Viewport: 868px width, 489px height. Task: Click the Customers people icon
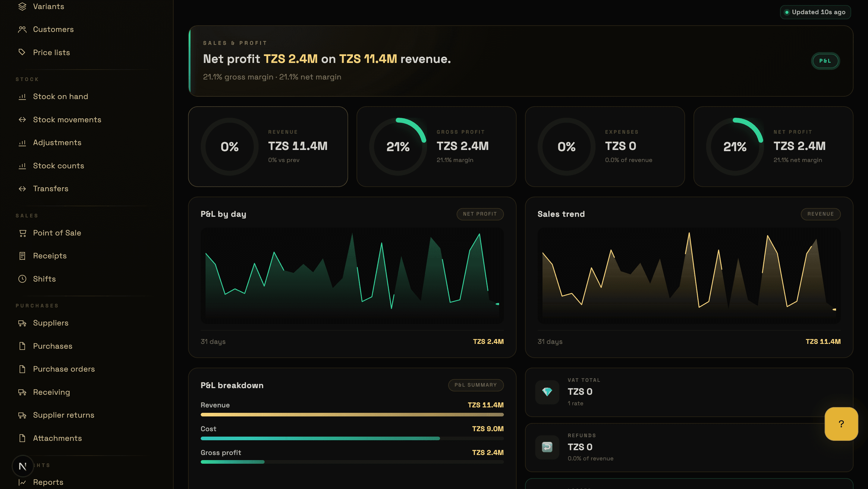[x=22, y=29]
